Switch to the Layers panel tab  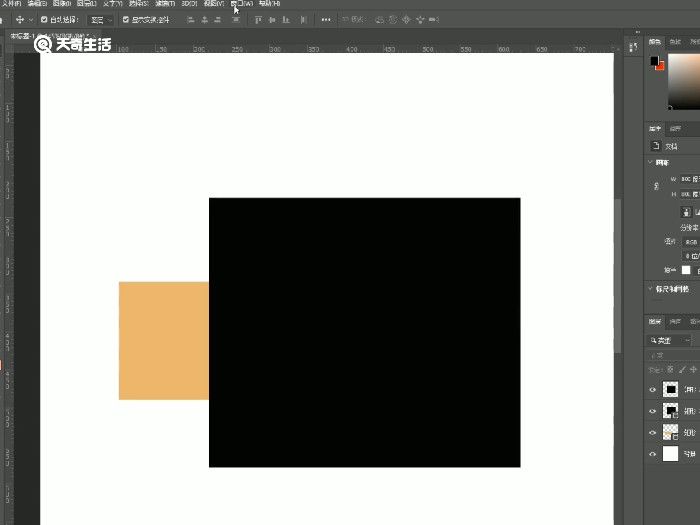click(655, 321)
